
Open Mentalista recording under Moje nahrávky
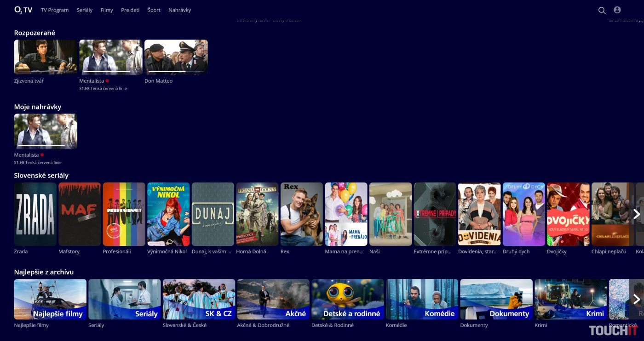(46, 131)
